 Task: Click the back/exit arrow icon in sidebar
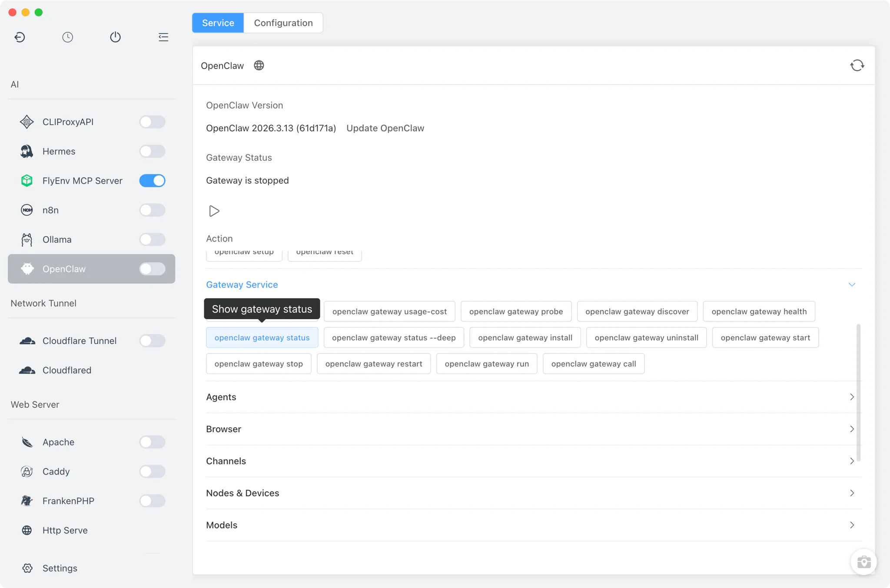[20, 37]
